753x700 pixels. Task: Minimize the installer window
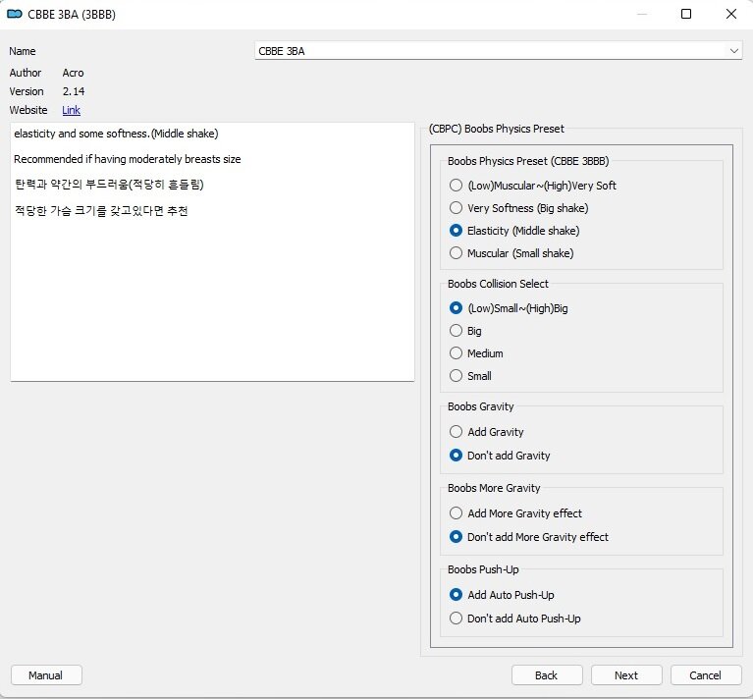point(642,14)
